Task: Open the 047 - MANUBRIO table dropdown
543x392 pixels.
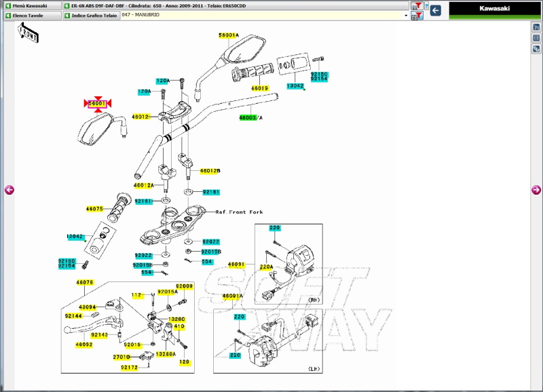Action: point(406,15)
